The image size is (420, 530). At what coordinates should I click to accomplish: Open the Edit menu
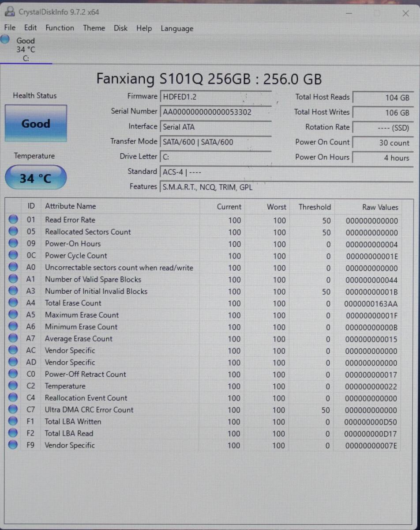click(x=30, y=27)
